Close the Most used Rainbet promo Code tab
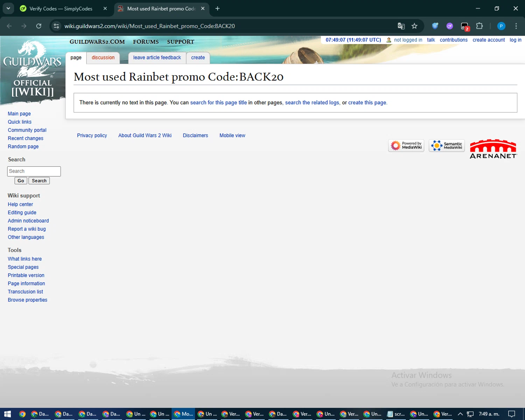This screenshot has height=420, width=525. 203,8
